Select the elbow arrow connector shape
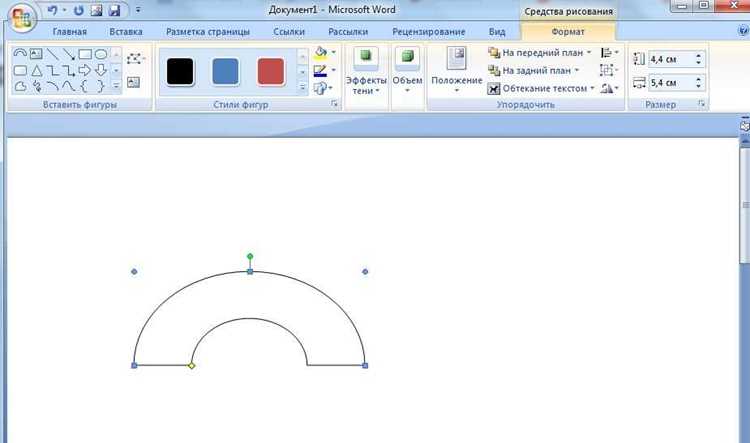 [x=69, y=71]
